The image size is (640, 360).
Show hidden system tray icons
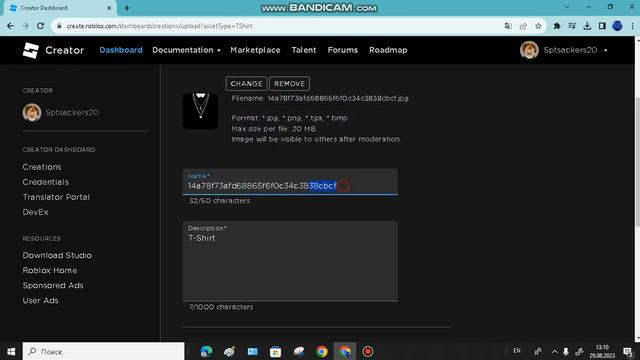pyautogui.click(x=554, y=351)
